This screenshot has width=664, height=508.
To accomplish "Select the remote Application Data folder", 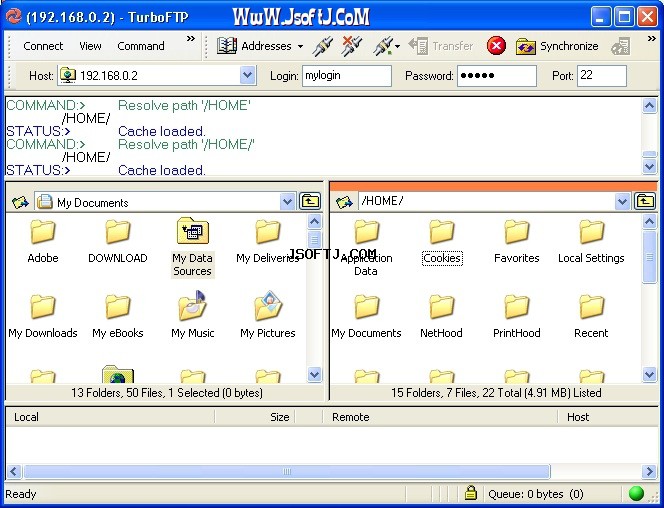I will pyautogui.click(x=366, y=248).
